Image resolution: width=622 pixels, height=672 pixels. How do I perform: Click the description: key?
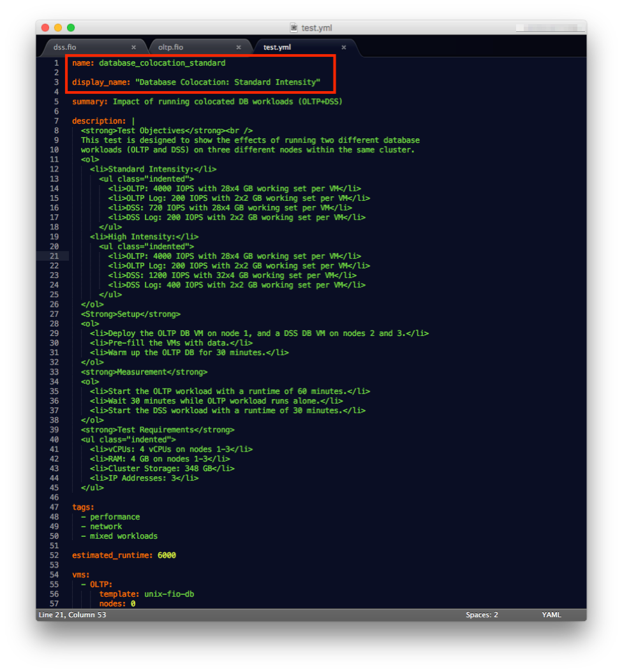pyautogui.click(x=99, y=121)
